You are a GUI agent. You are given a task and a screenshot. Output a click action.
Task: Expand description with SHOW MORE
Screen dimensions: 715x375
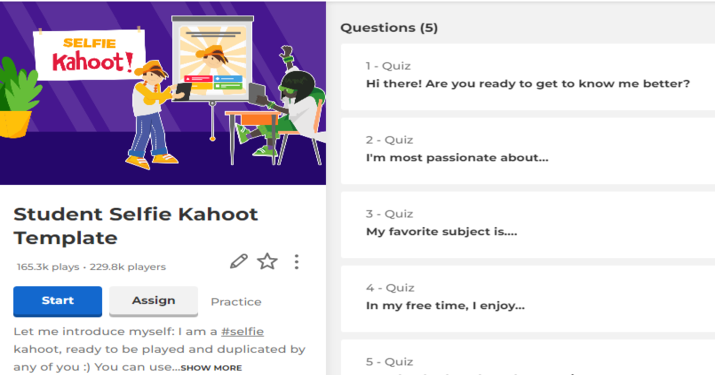[211, 368]
